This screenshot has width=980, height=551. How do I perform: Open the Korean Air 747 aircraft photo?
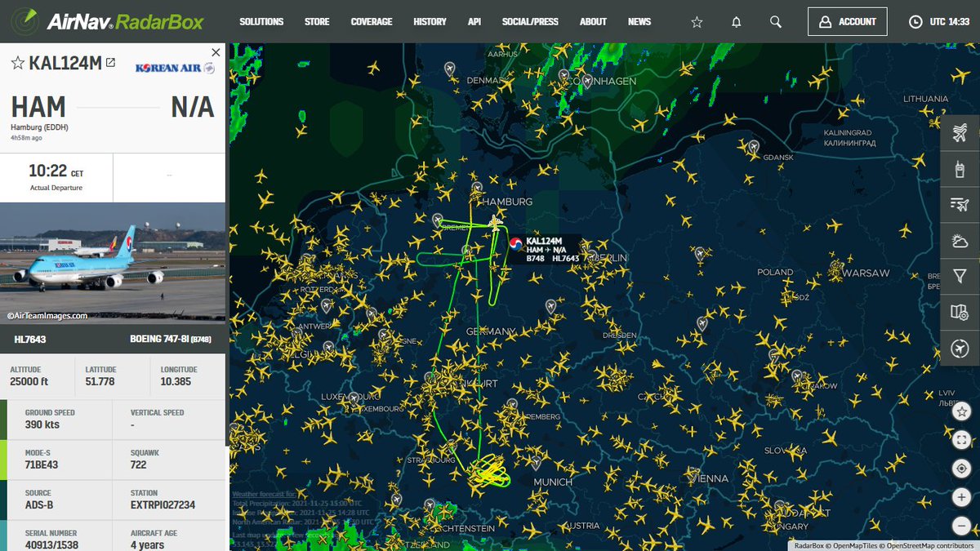pos(113,262)
